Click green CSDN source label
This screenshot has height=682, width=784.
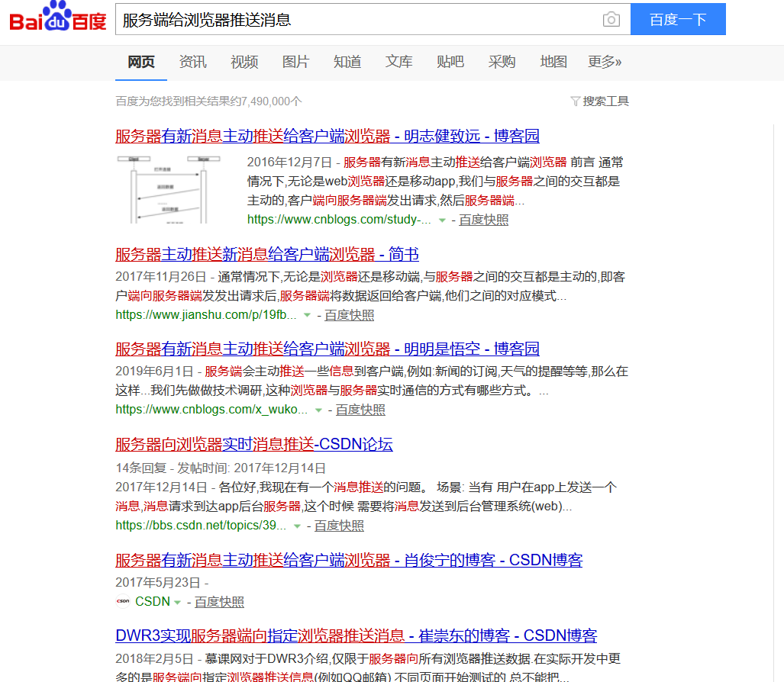coord(153,602)
